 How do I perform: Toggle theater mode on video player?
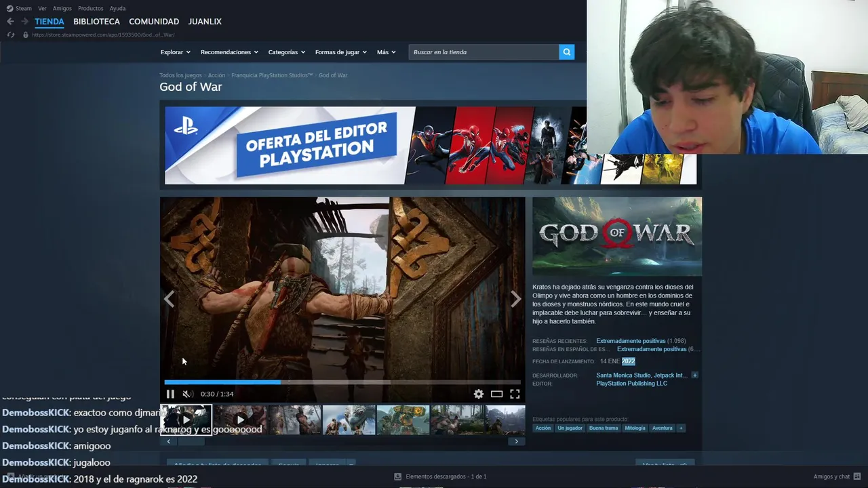click(x=496, y=394)
